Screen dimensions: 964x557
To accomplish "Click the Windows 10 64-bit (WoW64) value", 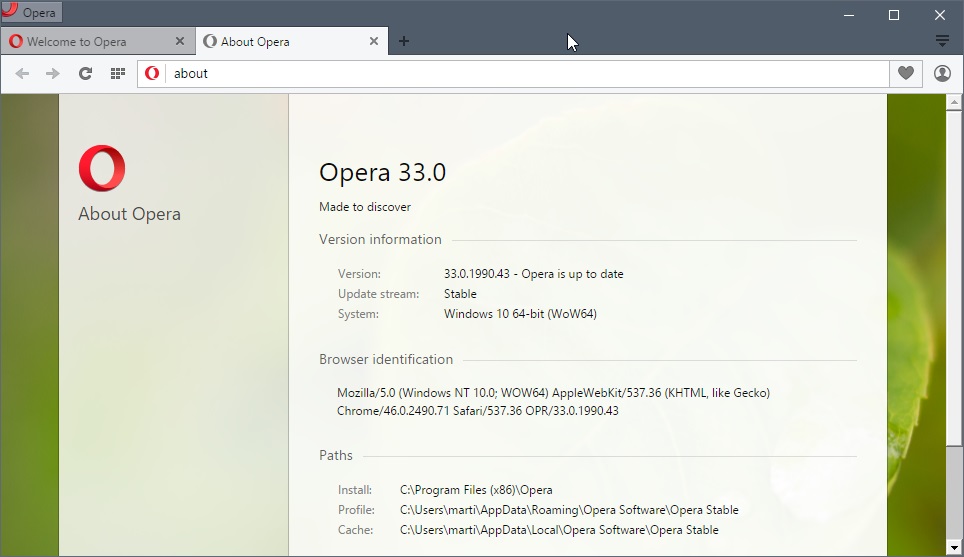I will click(520, 314).
